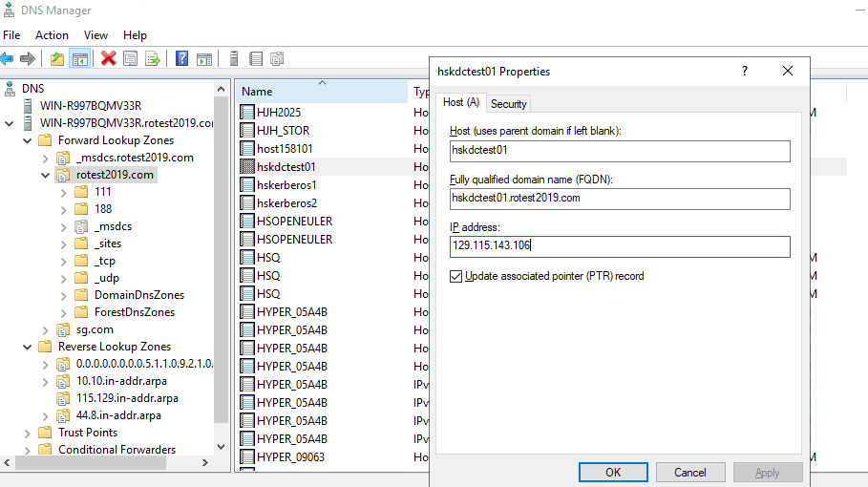This screenshot has height=487, width=868.
Task: Sort records by Name column header
Action: pos(322,92)
